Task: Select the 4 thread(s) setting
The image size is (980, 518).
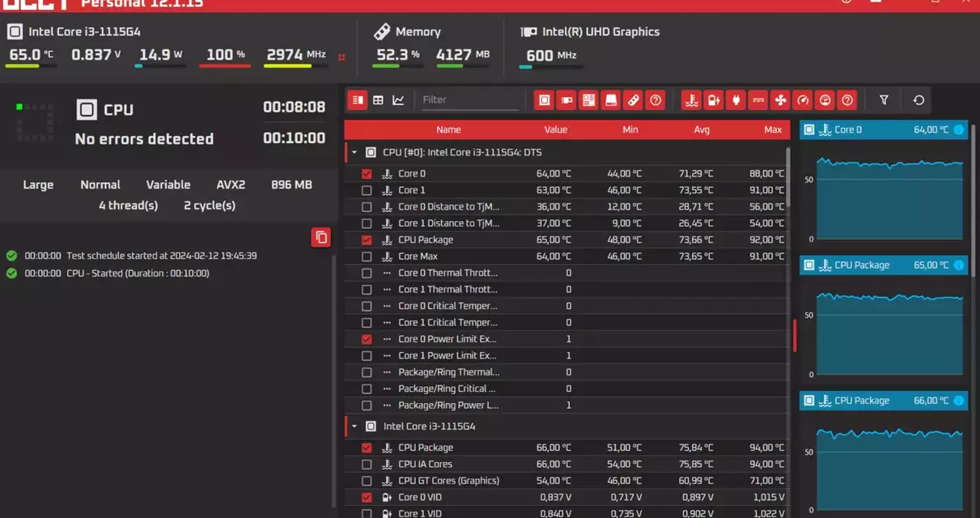Action: [128, 206]
